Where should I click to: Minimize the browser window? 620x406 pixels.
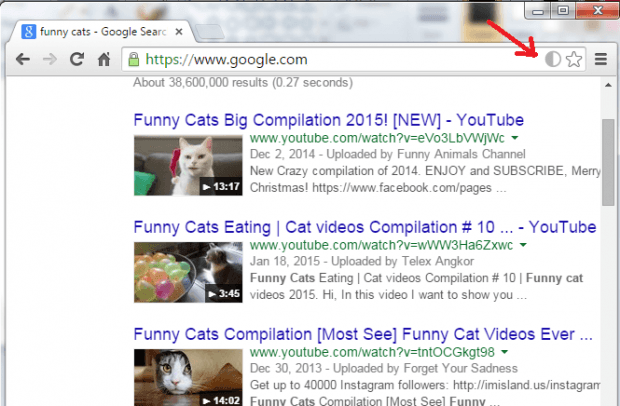[538, 11]
